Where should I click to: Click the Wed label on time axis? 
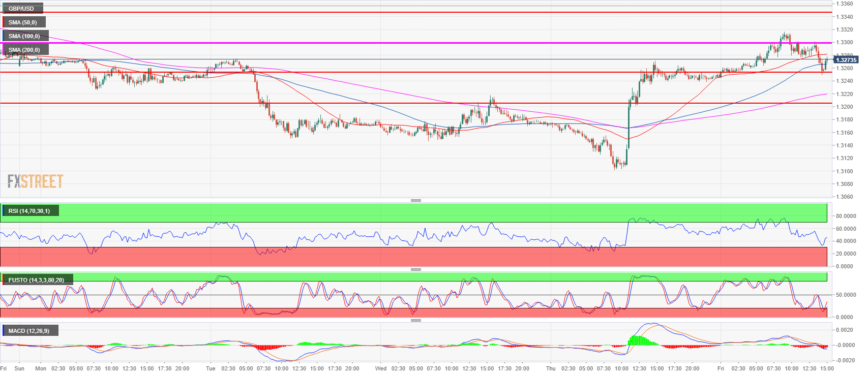click(381, 368)
